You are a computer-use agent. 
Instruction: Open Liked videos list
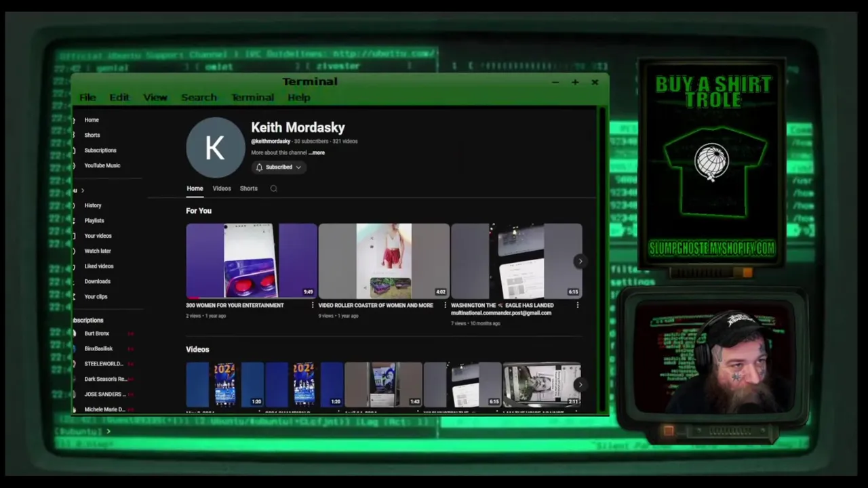(x=99, y=266)
